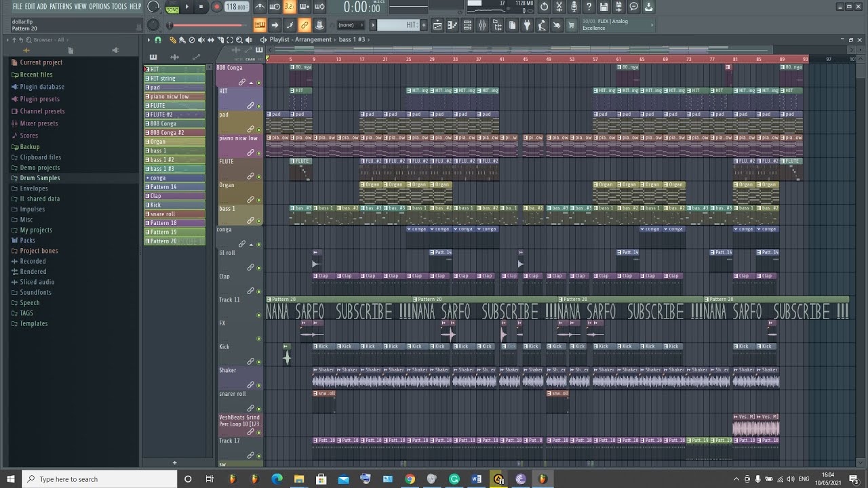
Task: Toggle pattern/song mode button
Action: 172,7
